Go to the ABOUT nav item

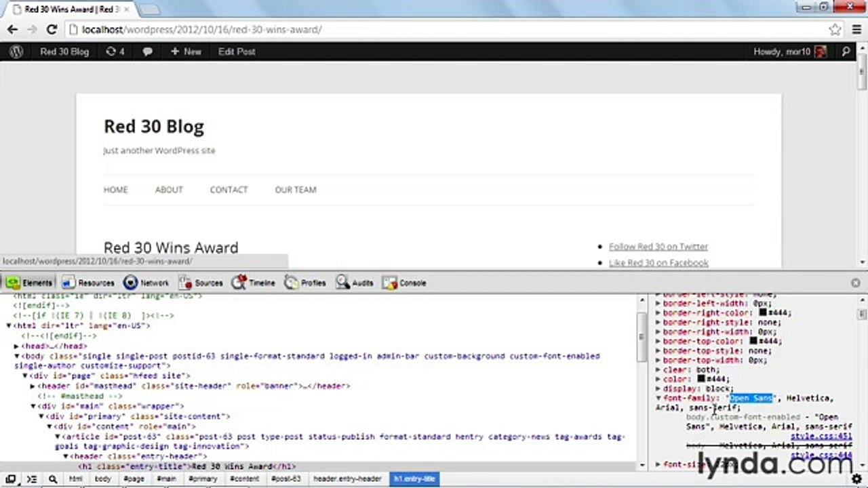coord(169,190)
